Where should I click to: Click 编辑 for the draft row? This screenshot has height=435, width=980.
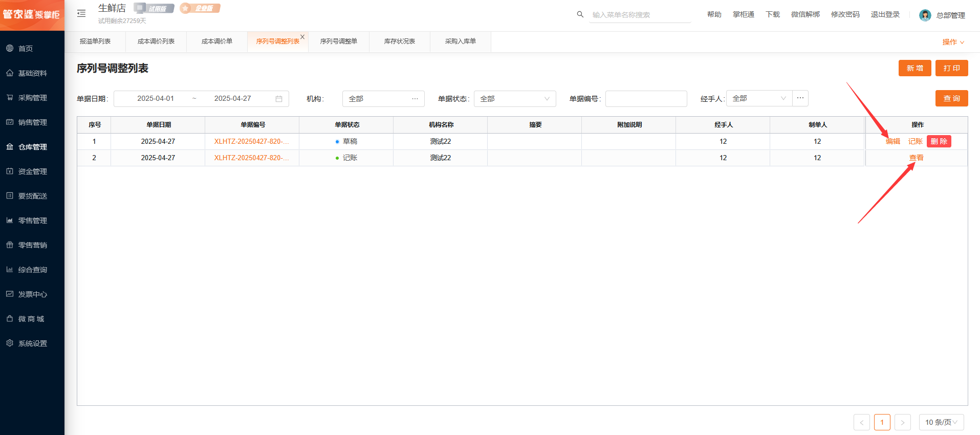893,141
